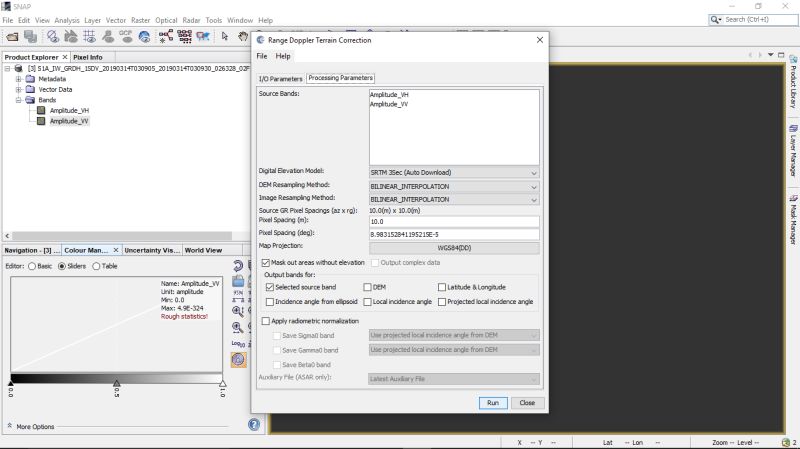Enable the DEM output band checkbox
The height and width of the screenshot is (449, 800).
(367, 287)
